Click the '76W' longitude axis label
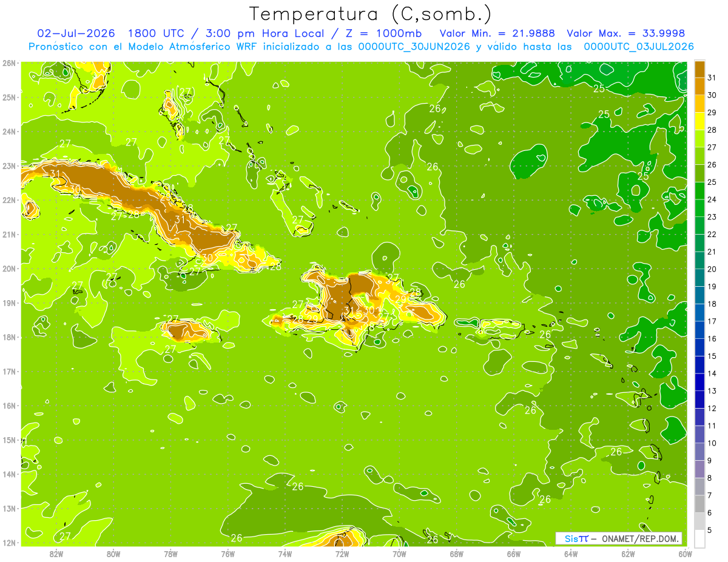Viewport: 728px width, 562px height. click(x=227, y=554)
